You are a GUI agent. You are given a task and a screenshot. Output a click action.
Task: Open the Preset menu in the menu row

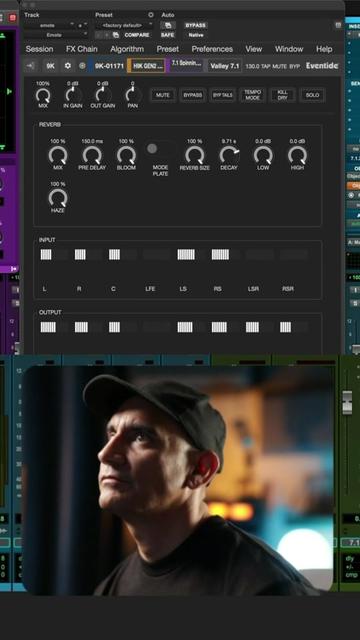pos(167,49)
